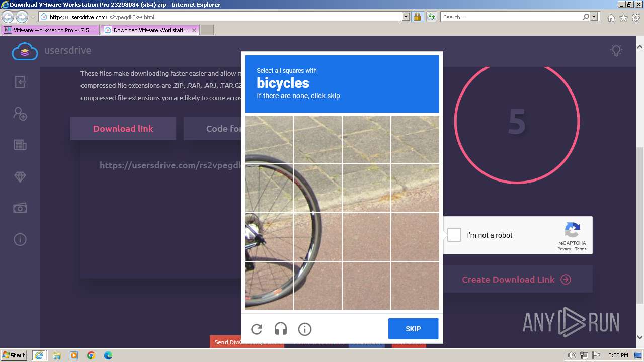Click Create Download Link button
The image size is (644, 362).
pos(516,280)
